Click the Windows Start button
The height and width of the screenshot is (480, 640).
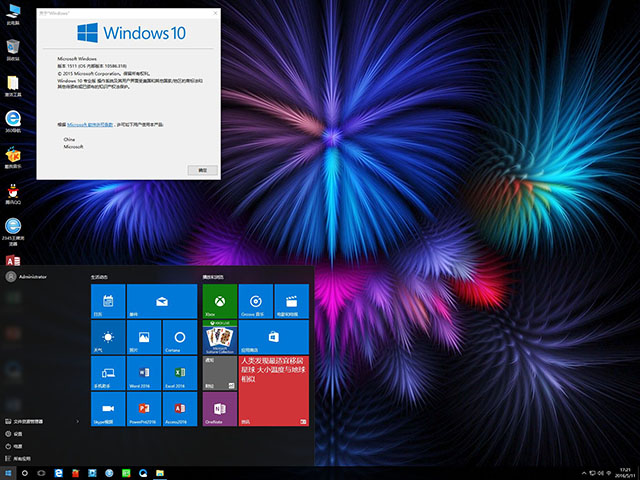8,472
